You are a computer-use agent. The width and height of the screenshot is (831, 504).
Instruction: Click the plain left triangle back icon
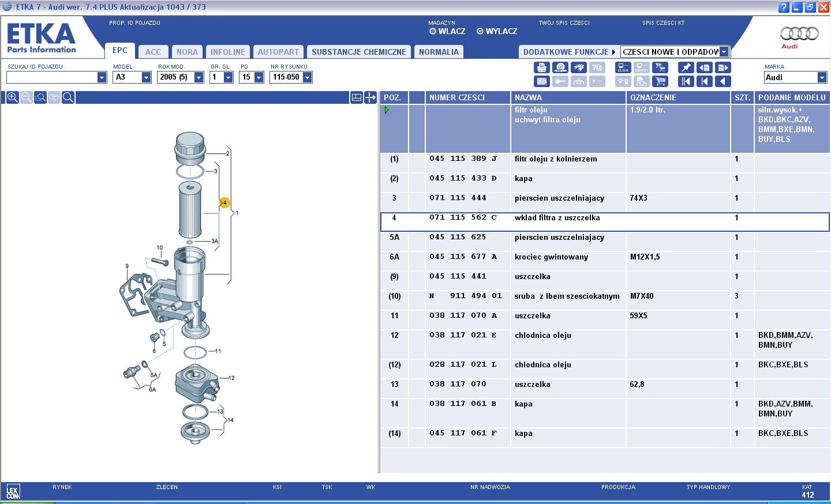[723, 81]
